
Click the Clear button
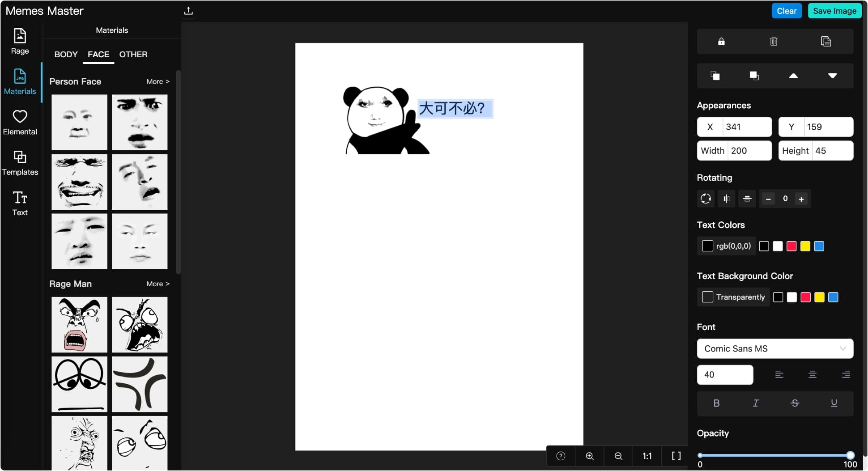[787, 11]
